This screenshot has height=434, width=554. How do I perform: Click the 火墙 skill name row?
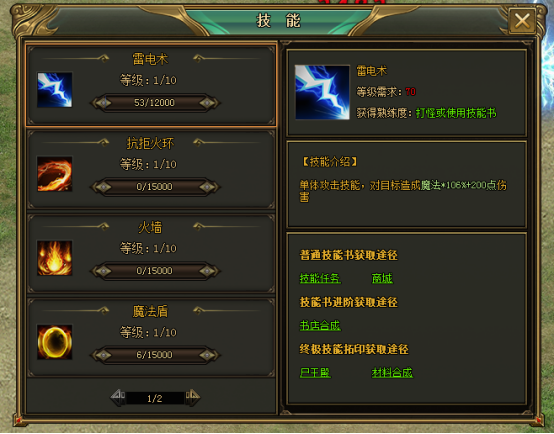[x=150, y=227]
